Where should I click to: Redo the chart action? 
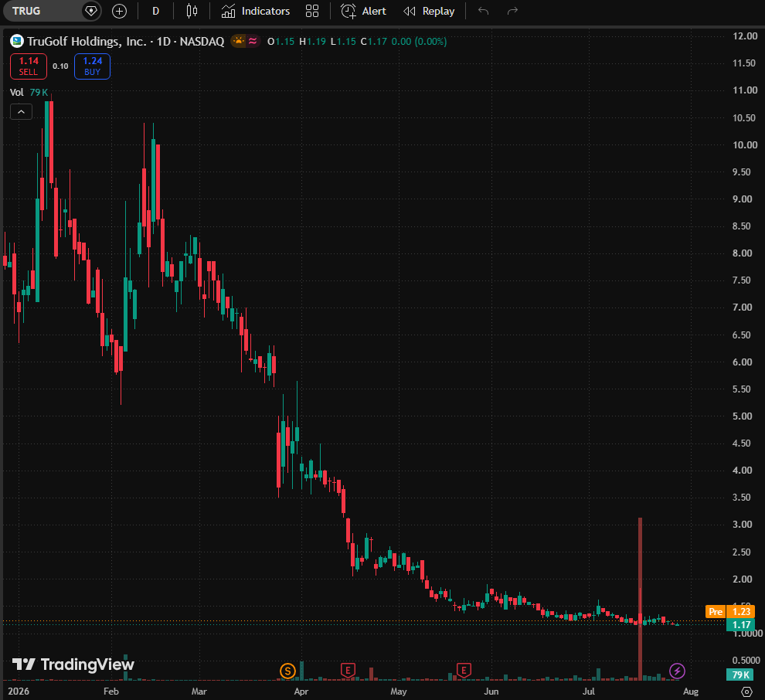pos(512,11)
